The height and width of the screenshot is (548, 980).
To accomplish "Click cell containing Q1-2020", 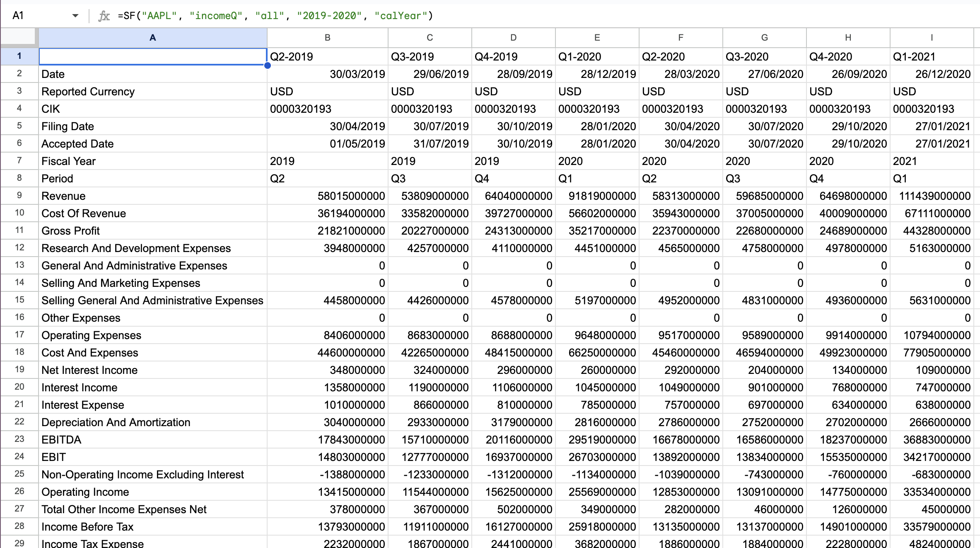I will point(597,56).
